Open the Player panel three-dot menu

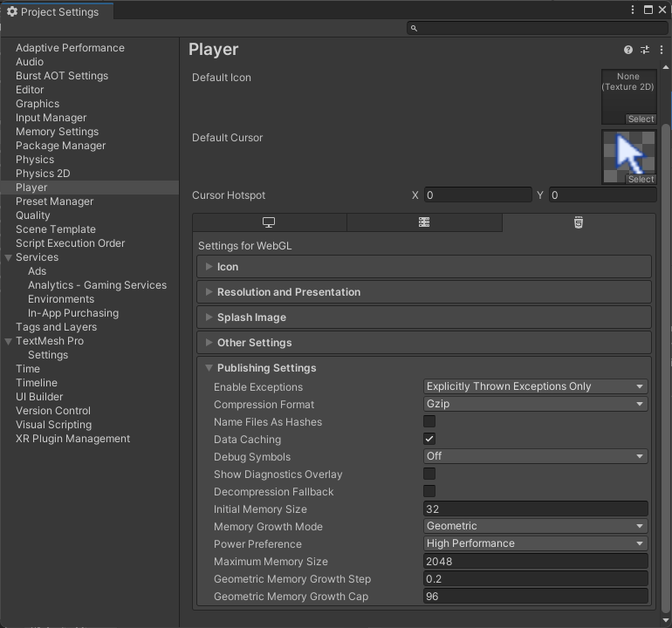[662, 51]
